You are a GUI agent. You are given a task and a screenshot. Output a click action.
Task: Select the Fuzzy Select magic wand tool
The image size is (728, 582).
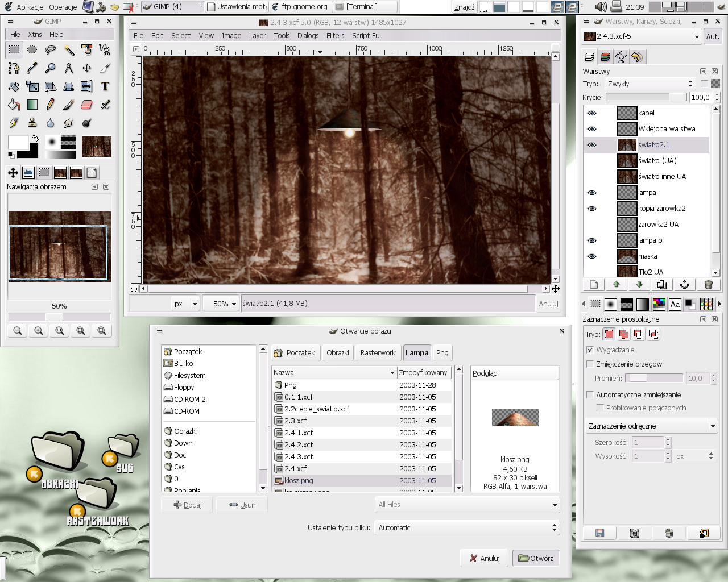[x=69, y=50]
